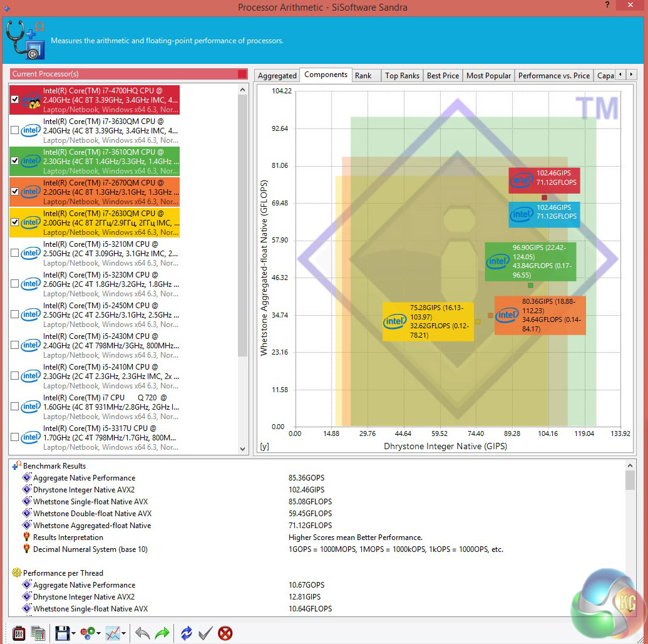The width and height of the screenshot is (648, 644).
Task: Click the [y] axis toggle below the chart
Action: pyautogui.click(x=264, y=446)
